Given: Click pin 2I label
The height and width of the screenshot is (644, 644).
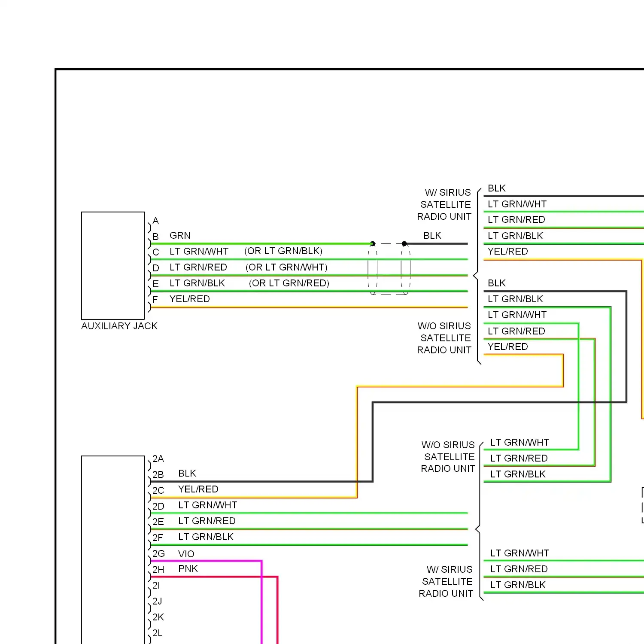Looking at the screenshot, I should click(156, 586).
